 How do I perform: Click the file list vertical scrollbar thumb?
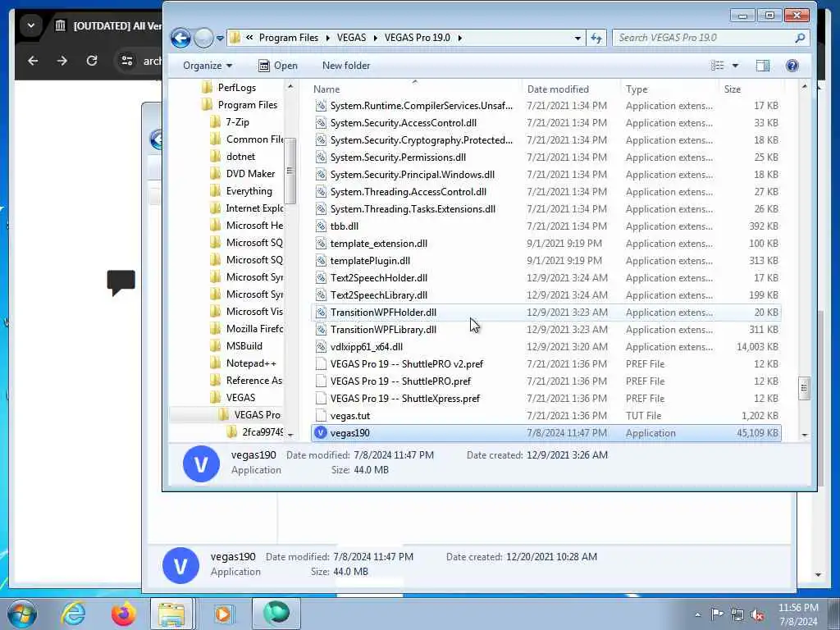coord(804,388)
